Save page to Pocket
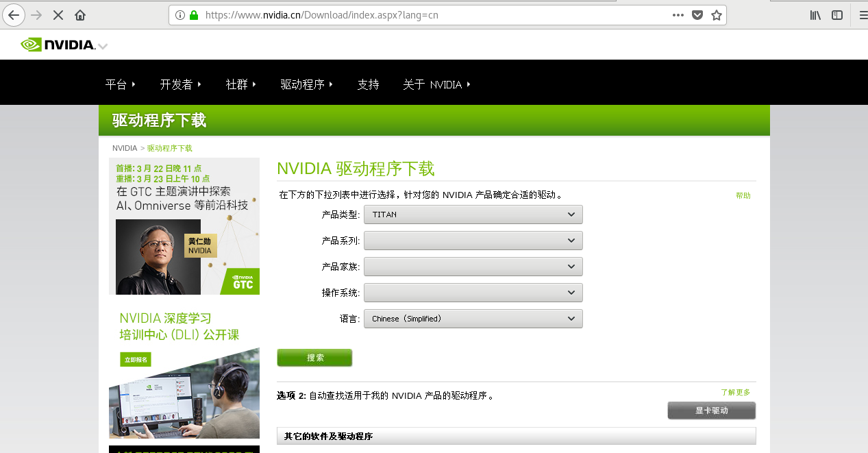Screen dimensions: 868x453 tap(697, 14)
